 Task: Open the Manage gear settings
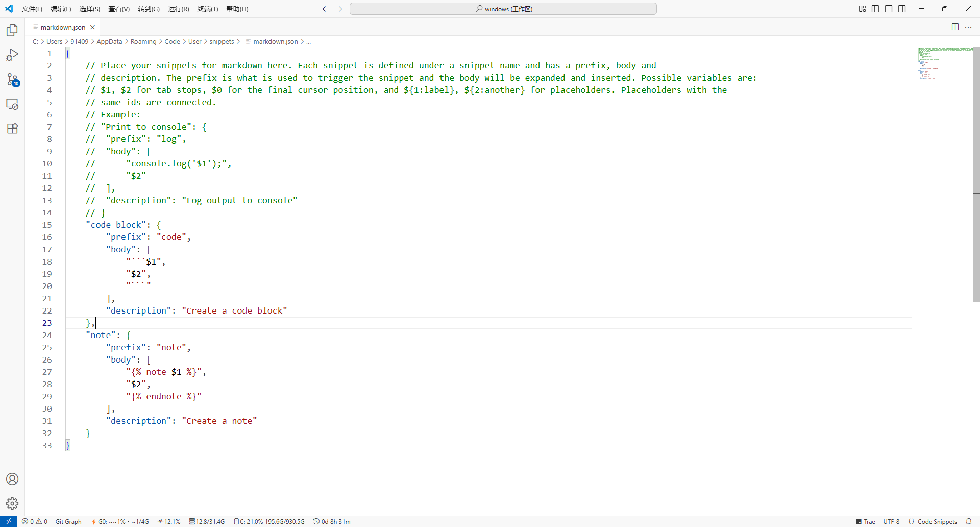12,504
